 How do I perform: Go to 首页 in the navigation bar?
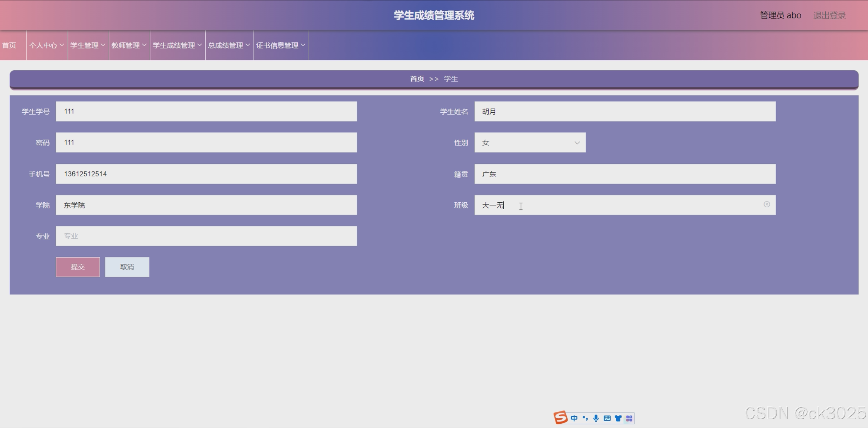tap(9, 45)
